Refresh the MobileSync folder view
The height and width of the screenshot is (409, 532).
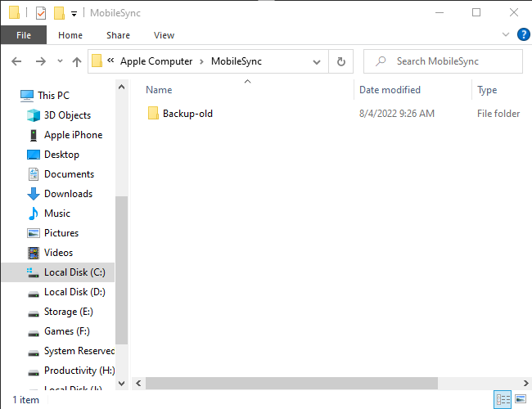click(x=340, y=61)
